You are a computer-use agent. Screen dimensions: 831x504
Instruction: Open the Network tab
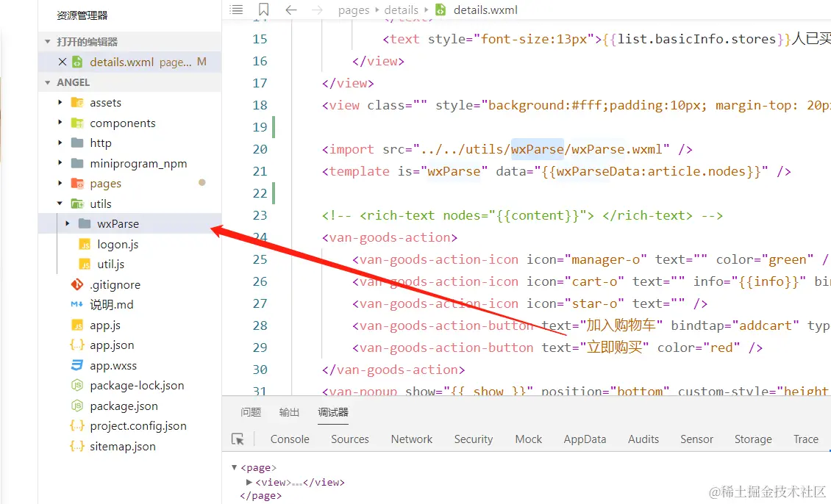tap(412, 439)
